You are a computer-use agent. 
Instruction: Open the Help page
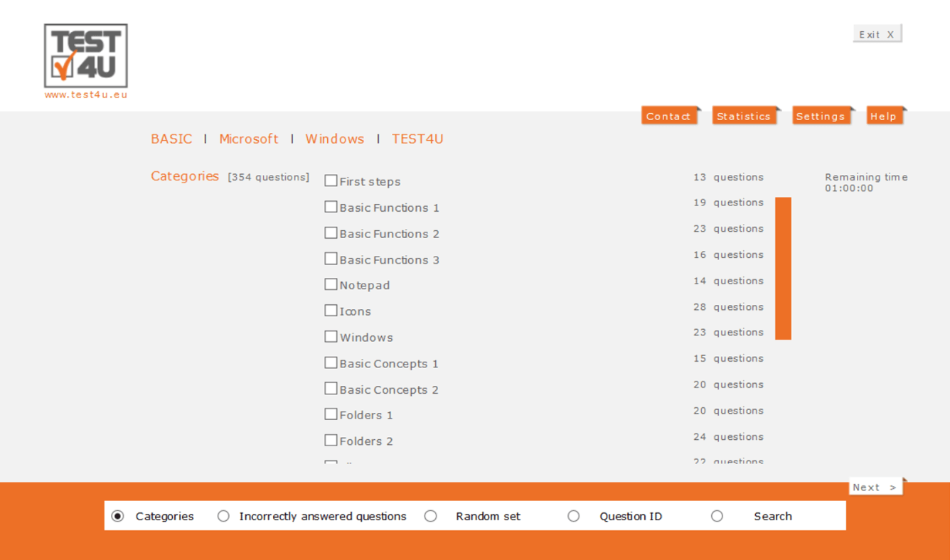(x=884, y=116)
